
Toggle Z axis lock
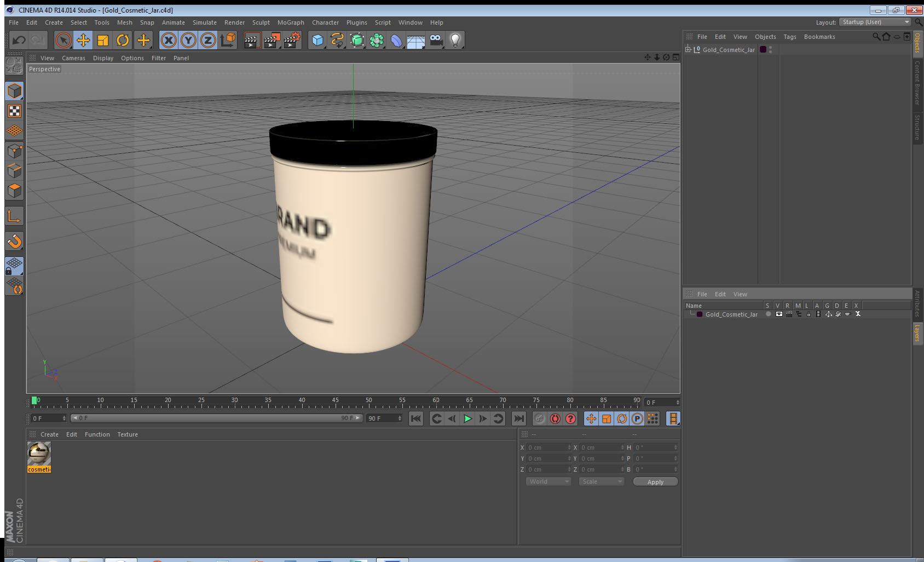pyautogui.click(x=208, y=40)
